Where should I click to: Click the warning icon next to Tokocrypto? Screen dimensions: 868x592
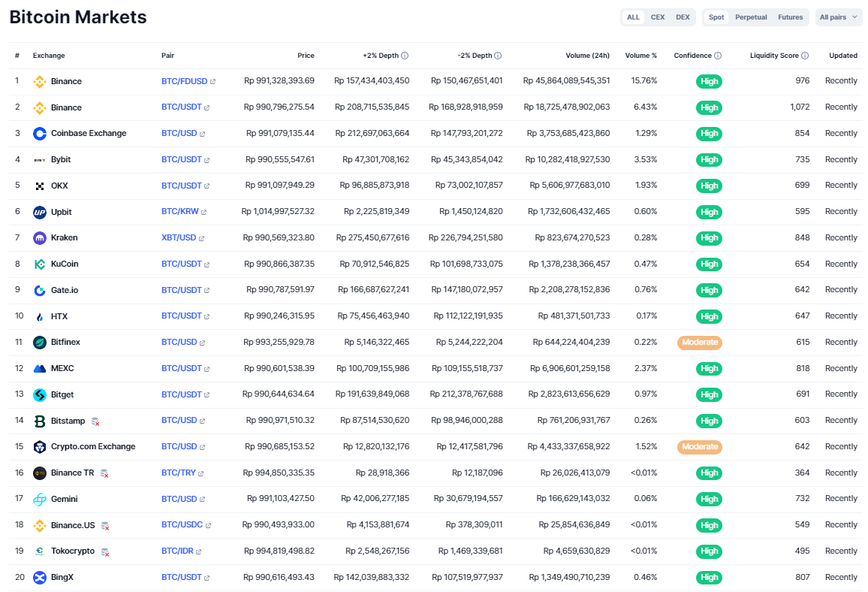point(105,552)
